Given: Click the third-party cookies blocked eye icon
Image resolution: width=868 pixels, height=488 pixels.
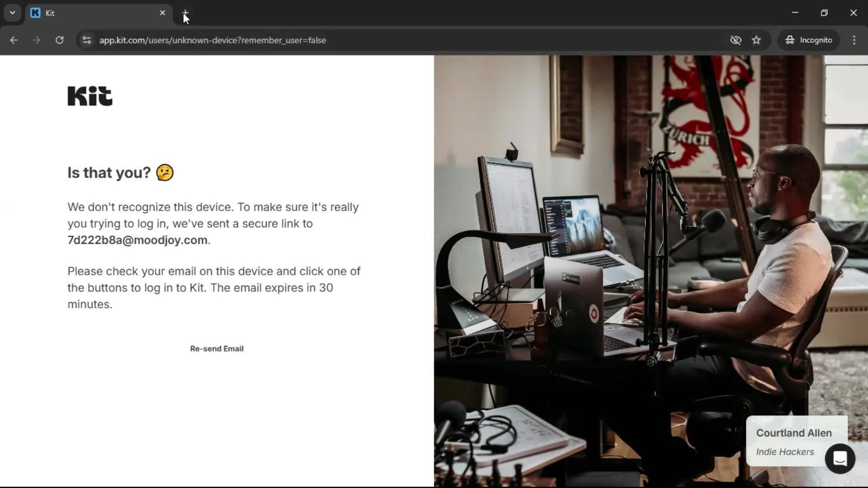Looking at the screenshot, I should point(736,40).
